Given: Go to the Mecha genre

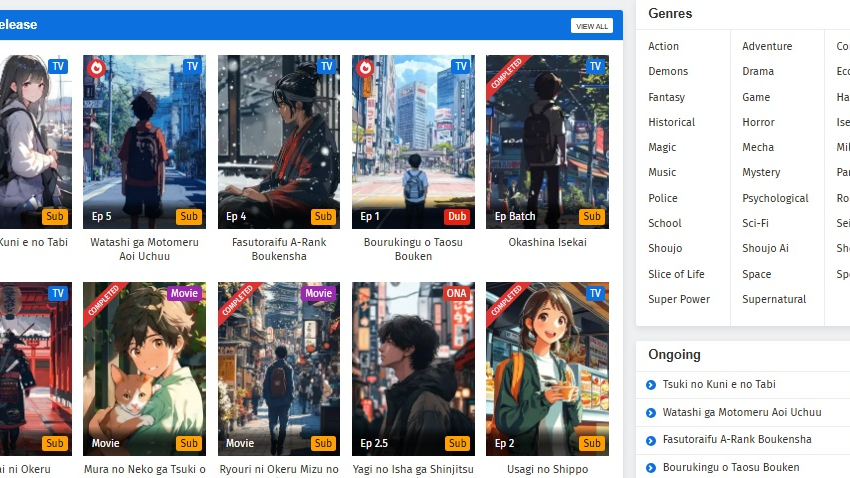Looking at the screenshot, I should click(x=758, y=147).
